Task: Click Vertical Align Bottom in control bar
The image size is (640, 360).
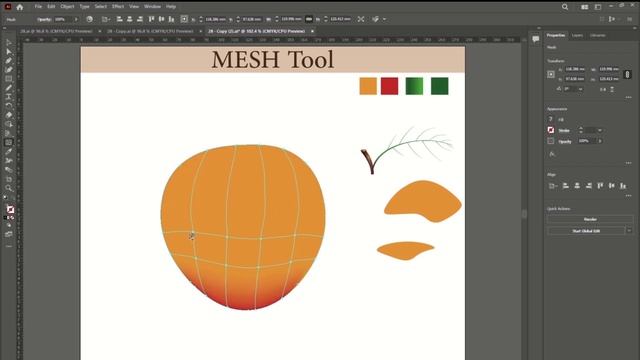Action: (171, 19)
